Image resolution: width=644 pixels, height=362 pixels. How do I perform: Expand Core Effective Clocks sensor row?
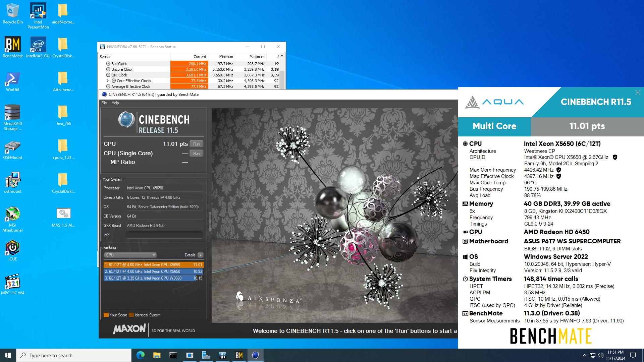point(107,81)
